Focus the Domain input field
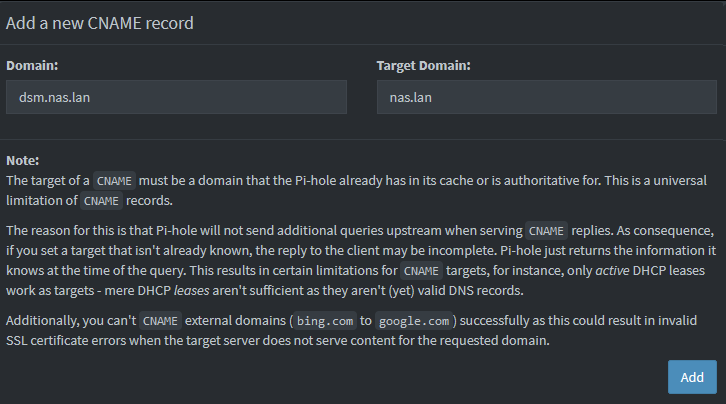 click(176, 97)
